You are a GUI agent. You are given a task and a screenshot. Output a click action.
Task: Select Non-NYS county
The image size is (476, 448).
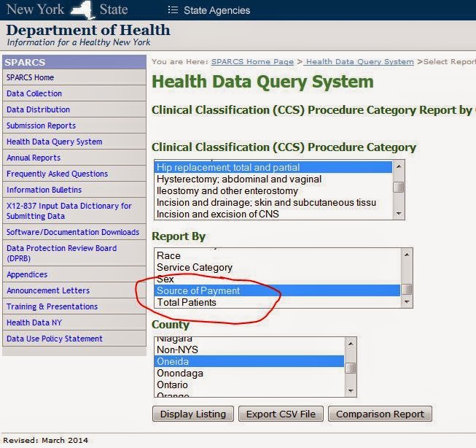point(249,350)
